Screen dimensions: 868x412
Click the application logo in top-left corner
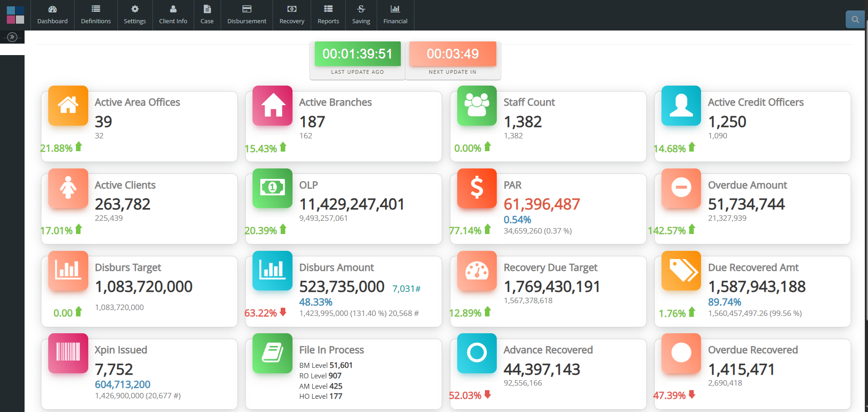pos(15,15)
